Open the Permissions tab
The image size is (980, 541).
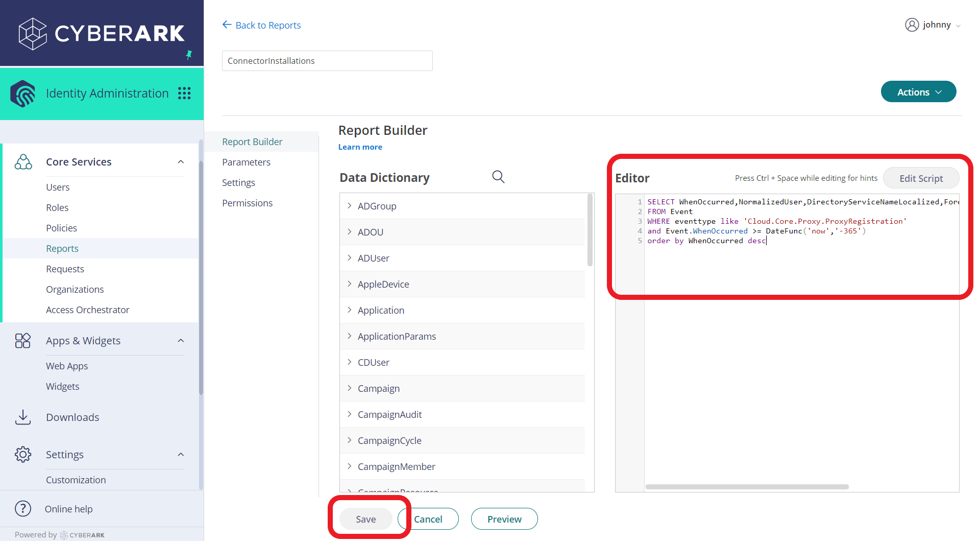247,203
